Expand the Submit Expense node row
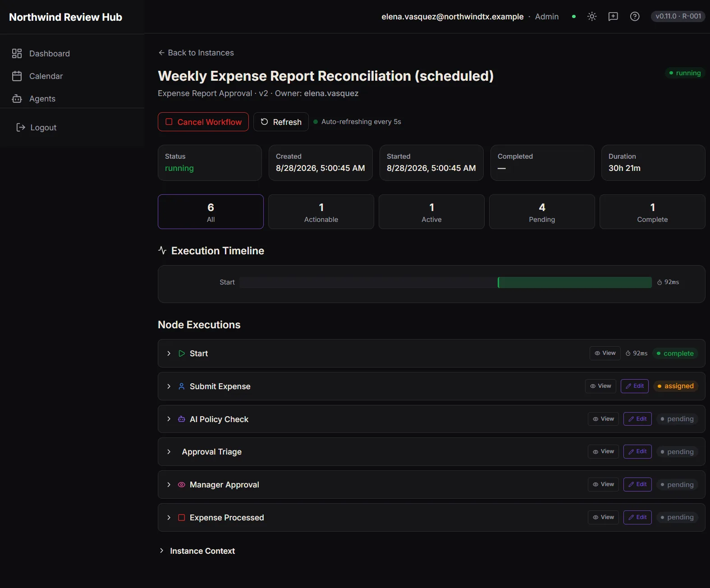 tap(169, 386)
